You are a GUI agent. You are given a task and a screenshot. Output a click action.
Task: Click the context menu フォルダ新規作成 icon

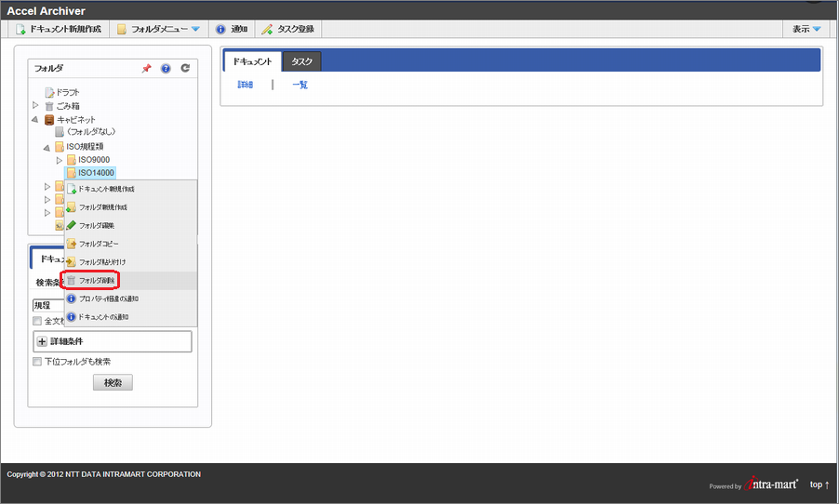(72, 207)
